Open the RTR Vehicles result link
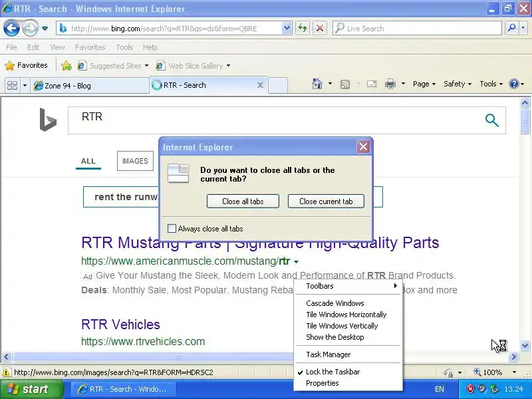The width and height of the screenshot is (532, 399). (x=120, y=325)
